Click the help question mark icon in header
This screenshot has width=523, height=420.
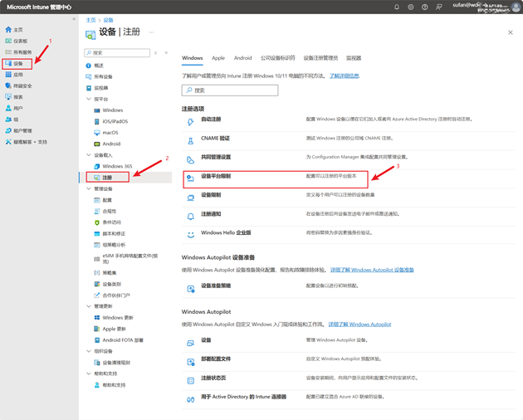[x=424, y=7]
